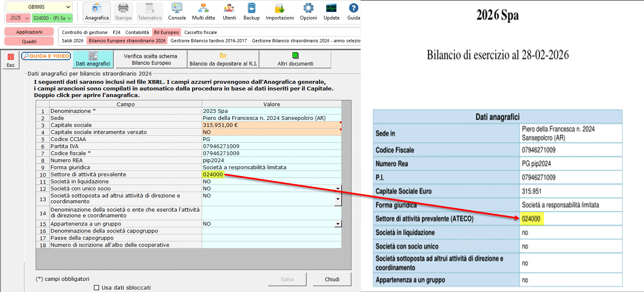The height and width of the screenshot is (292, 644).
Task: Launch the Console tool
Action: (177, 12)
